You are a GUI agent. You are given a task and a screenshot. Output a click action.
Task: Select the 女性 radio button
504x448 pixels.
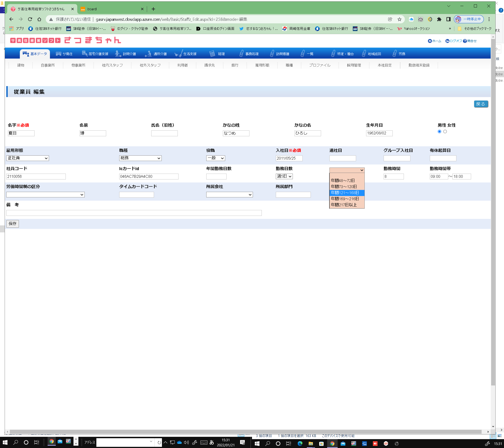click(445, 131)
